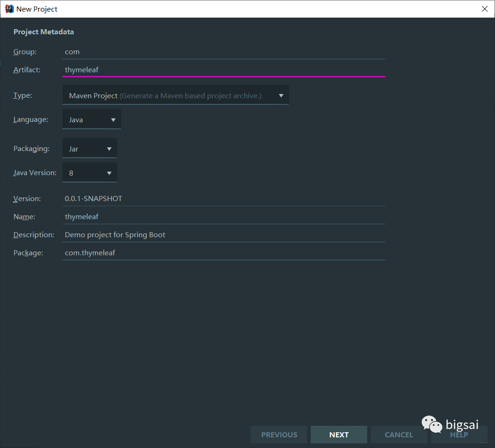Close the New Project dialog

[x=485, y=9]
